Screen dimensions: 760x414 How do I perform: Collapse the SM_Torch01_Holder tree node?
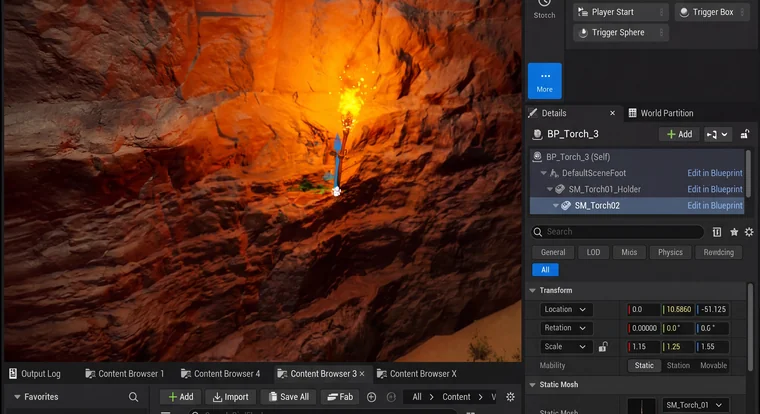[x=550, y=189]
